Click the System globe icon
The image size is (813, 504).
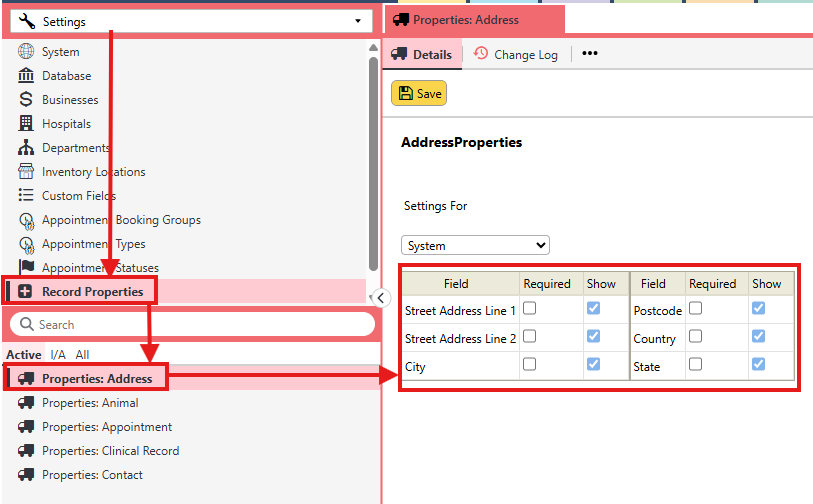coord(26,51)
